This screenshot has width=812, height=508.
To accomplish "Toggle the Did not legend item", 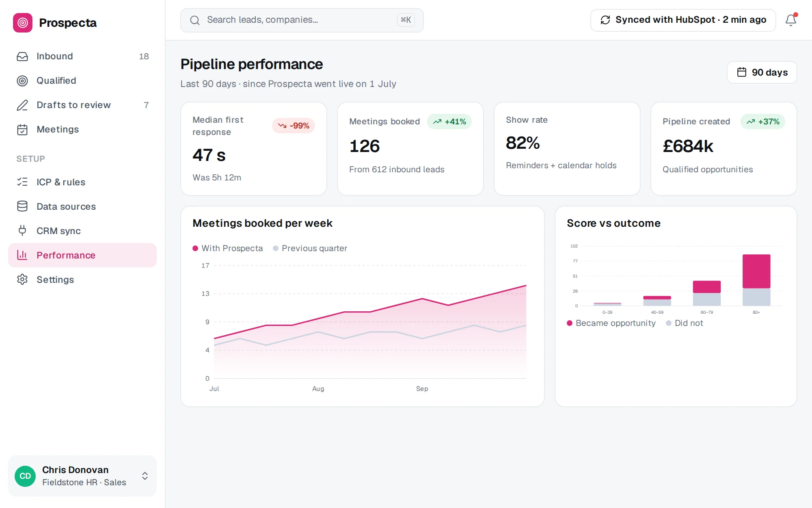I will coord(685,323).
